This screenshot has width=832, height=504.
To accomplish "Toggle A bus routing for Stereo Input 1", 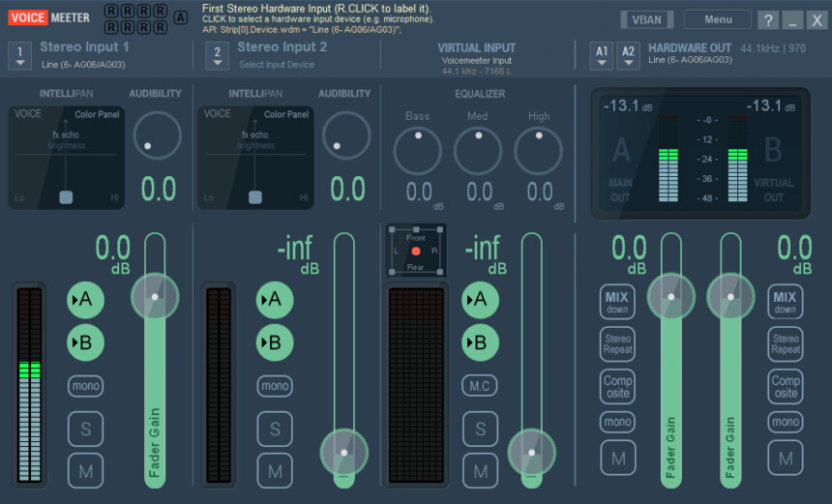I will point(85,300).
